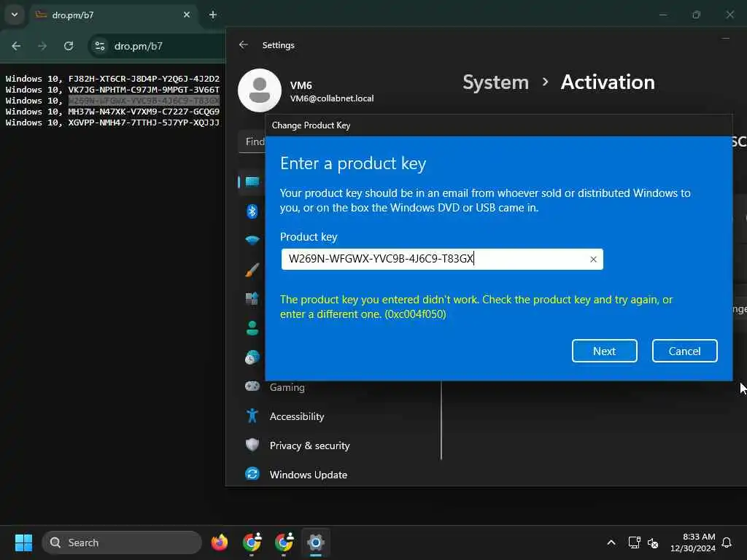Open the System breadcrumb link
Viewport: 747px width, 560px height.
(495, 82)
